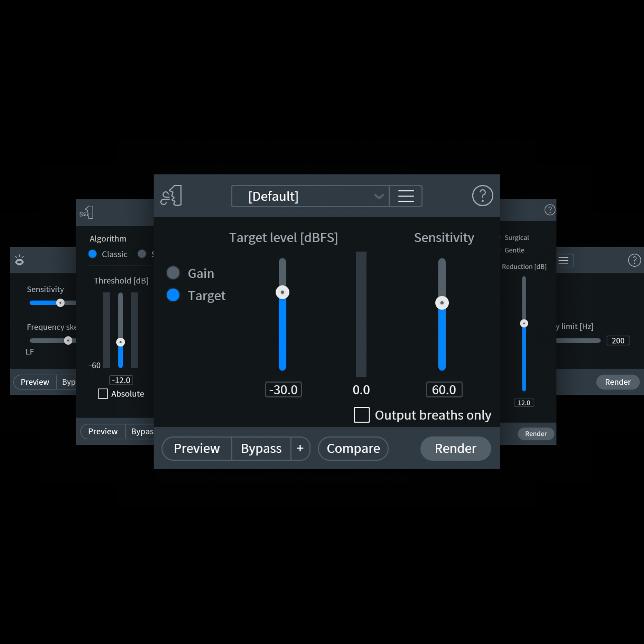Viewport: 644px width, 644px height.
Task: Toggle Bypass in the Breath Control window
Action: (261, 448)
